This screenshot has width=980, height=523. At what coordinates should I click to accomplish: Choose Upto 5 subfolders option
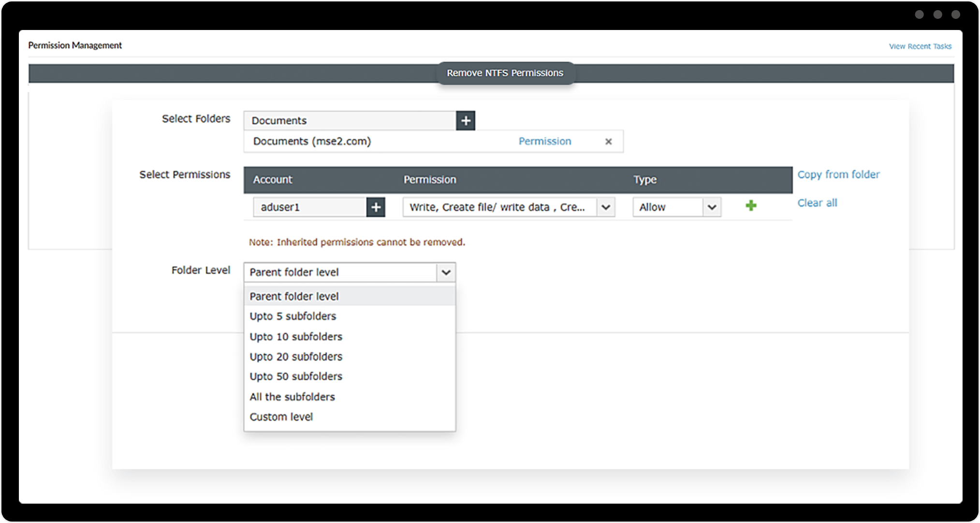pos(293,316)
